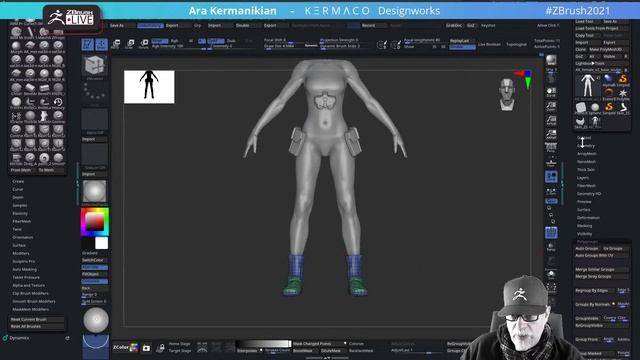Expand the Deformation subpalette
This screenshot has height=360, width=640.
[x=589, y=218]
